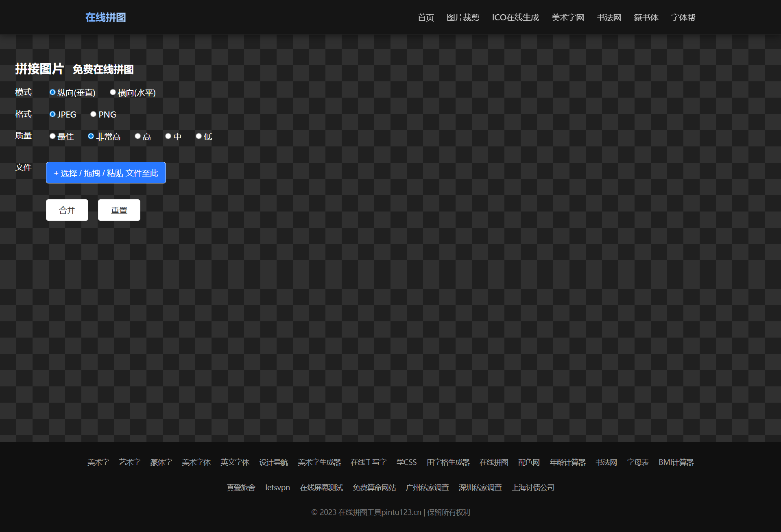Click the 选择/拖拽/粘贴 文件至此 button

point(106,173)
